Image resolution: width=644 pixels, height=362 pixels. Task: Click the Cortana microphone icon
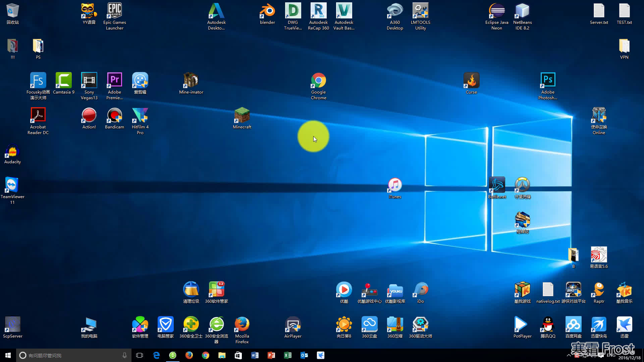(x=124, y=355)
